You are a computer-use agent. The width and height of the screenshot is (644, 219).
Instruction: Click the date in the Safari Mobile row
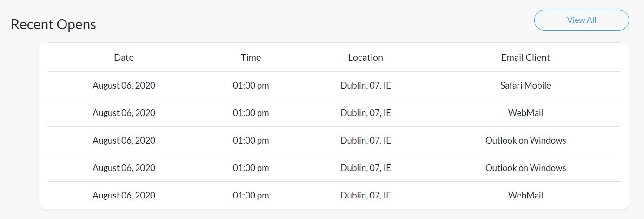124,85
